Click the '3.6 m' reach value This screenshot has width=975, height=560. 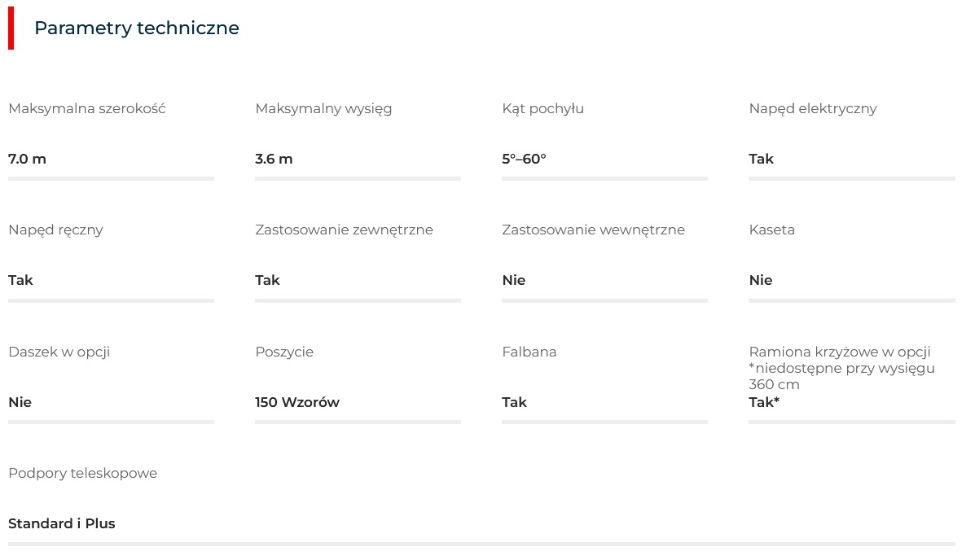click(274, 159)
